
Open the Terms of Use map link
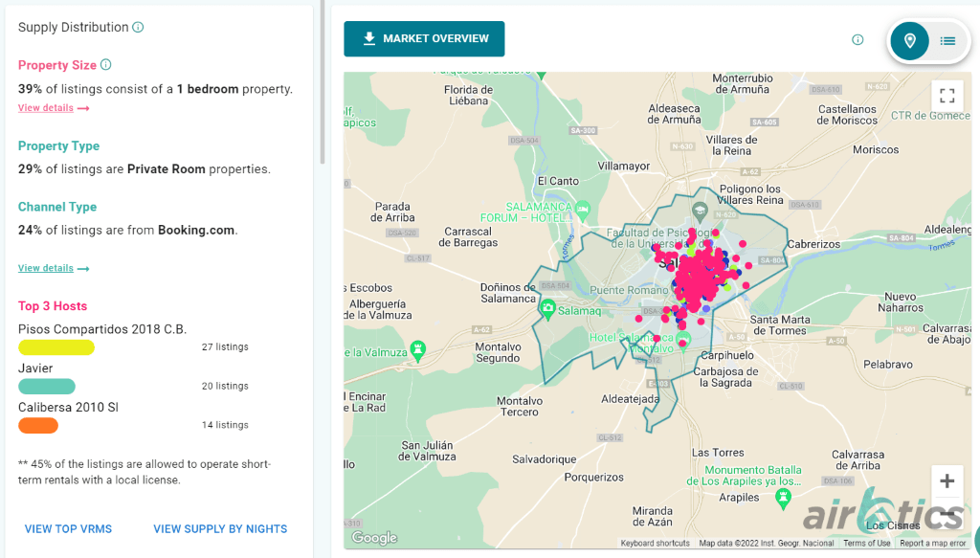tap(866, 542)
